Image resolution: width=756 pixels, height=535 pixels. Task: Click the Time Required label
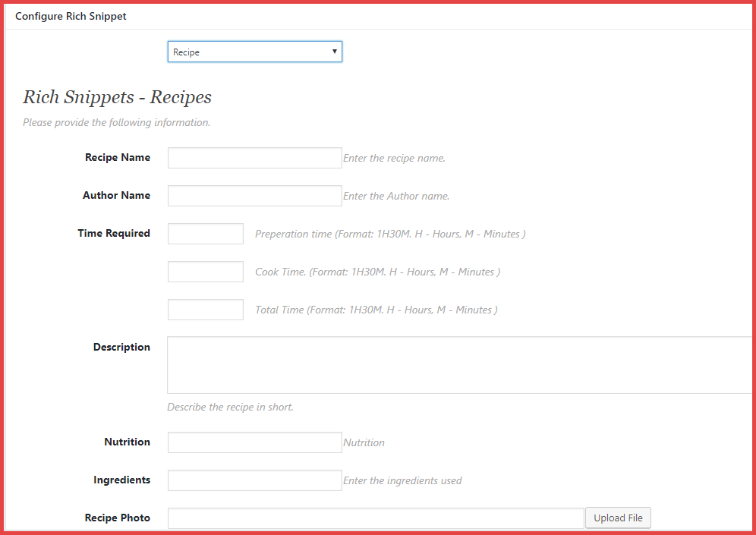pos(114,234)
